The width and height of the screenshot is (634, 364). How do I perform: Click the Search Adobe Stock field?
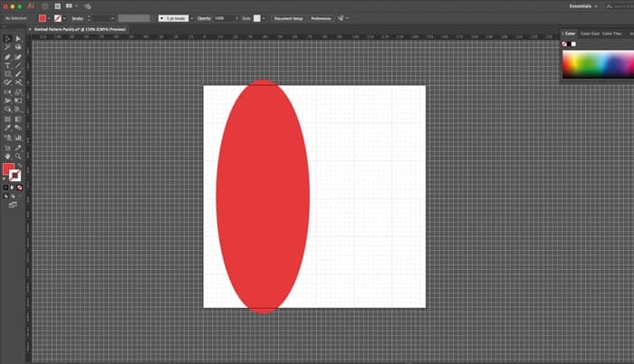click(x=620, y=6)
